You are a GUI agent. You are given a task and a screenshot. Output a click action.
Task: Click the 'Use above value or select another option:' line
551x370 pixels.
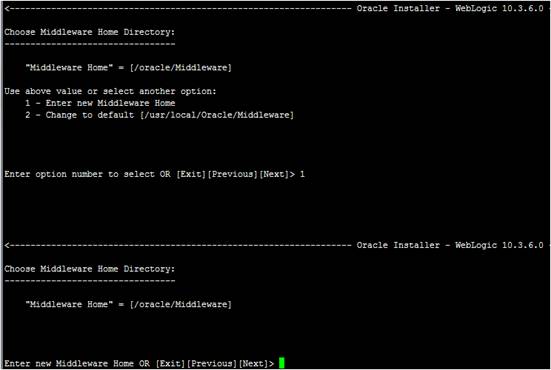pyautogui.click(x=110, y=91)
